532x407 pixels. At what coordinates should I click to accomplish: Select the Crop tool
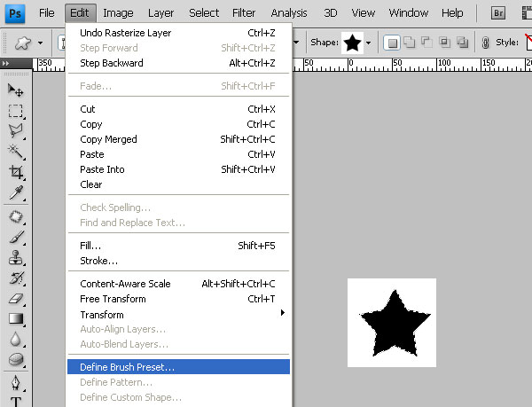[16, 172]
